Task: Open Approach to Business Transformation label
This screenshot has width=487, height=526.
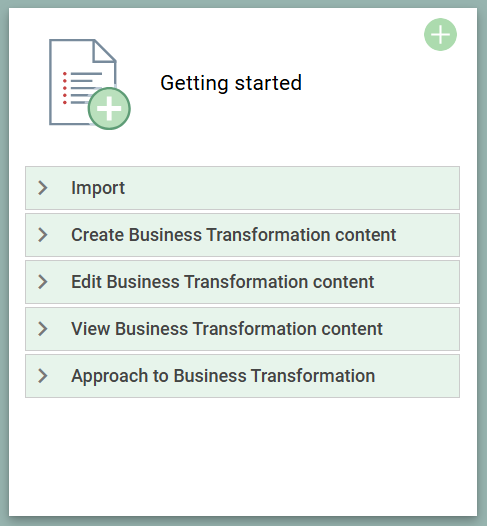Action: coord(223,376)
